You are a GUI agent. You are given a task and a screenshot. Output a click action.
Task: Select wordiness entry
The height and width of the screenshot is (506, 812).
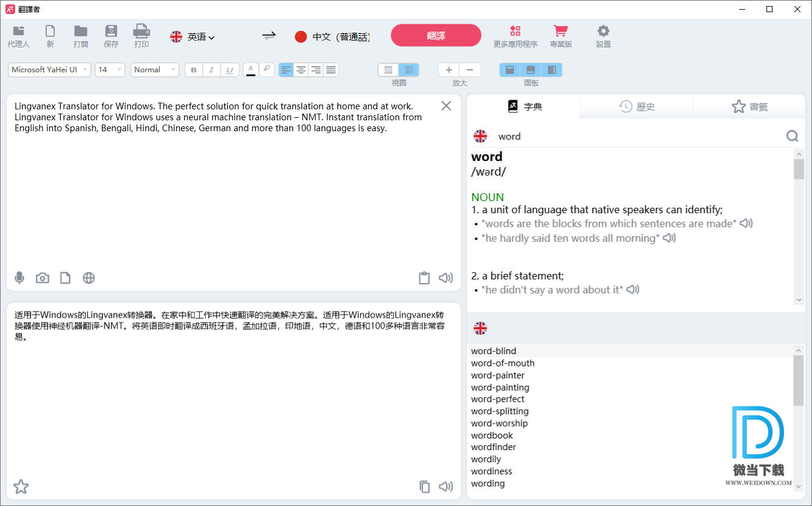click(492, 471)
